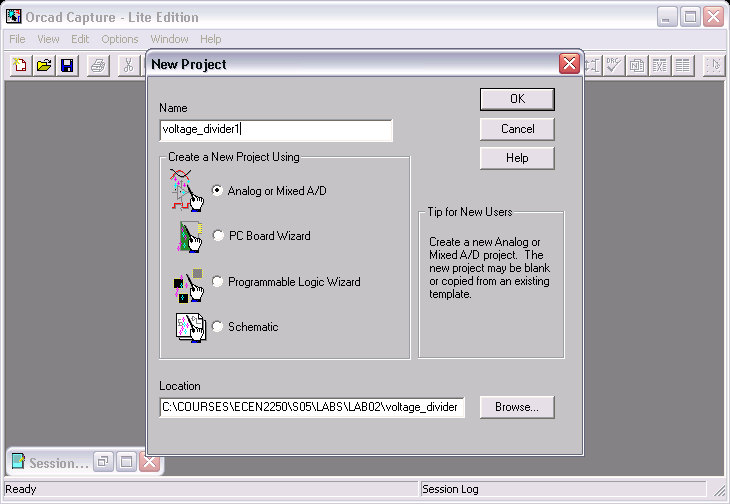730x504 pixels.
Task: Click the PC Board Wizard project icon
Action: pyautogui.click(x=190, y=236)
